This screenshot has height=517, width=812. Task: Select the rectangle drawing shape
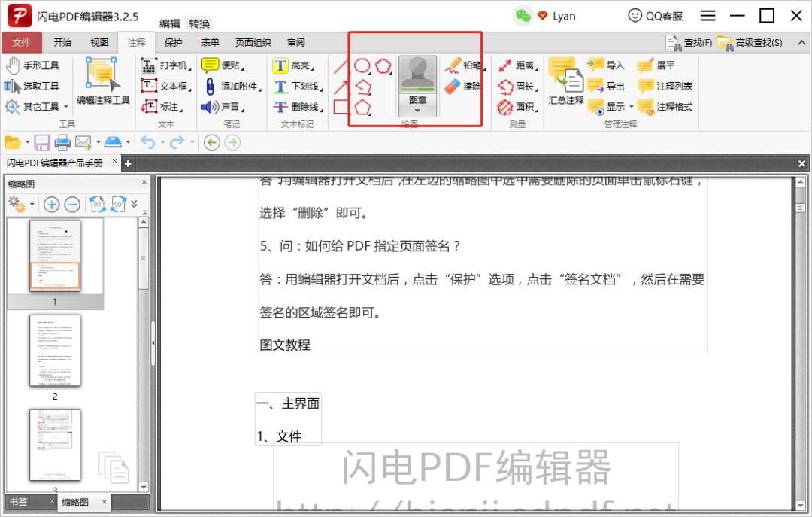[x=341, y=107]
